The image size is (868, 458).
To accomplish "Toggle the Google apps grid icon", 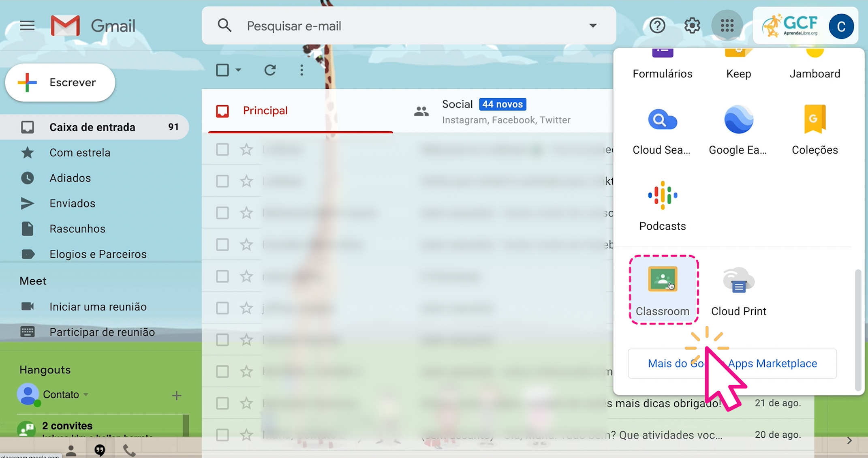I will pyautogui.click(x=727, y=26).
